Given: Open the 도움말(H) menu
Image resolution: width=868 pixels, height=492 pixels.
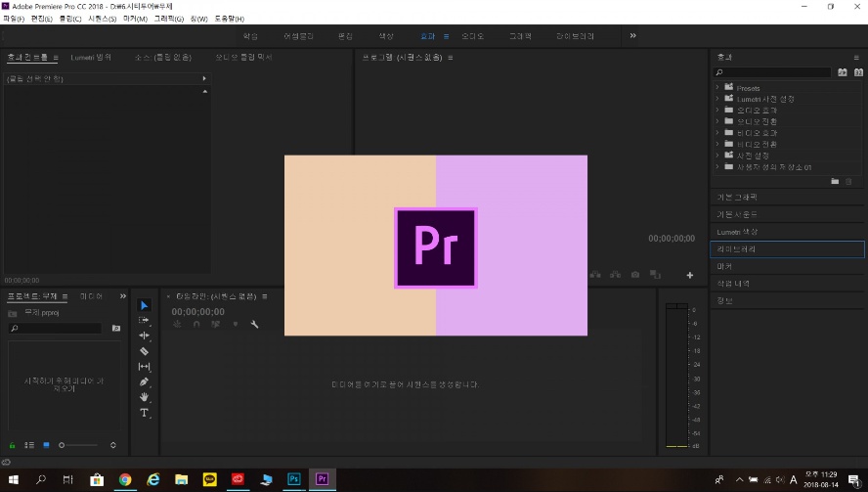Looking at the screenshot, I should [229, 19].
